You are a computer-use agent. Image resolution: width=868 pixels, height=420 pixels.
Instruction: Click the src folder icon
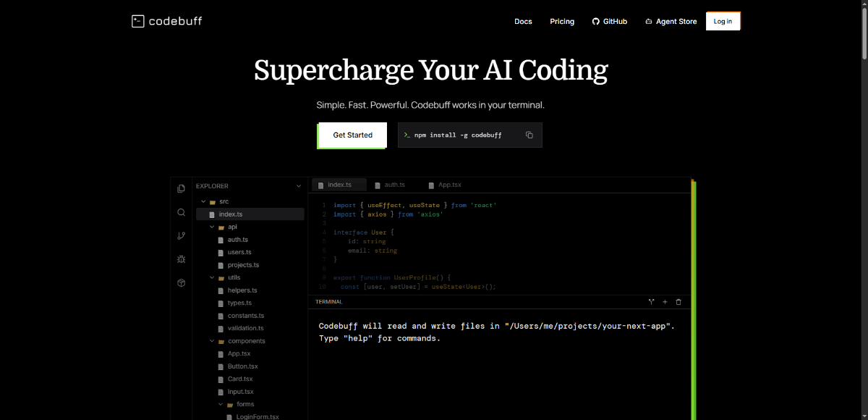tap(213, 202)
